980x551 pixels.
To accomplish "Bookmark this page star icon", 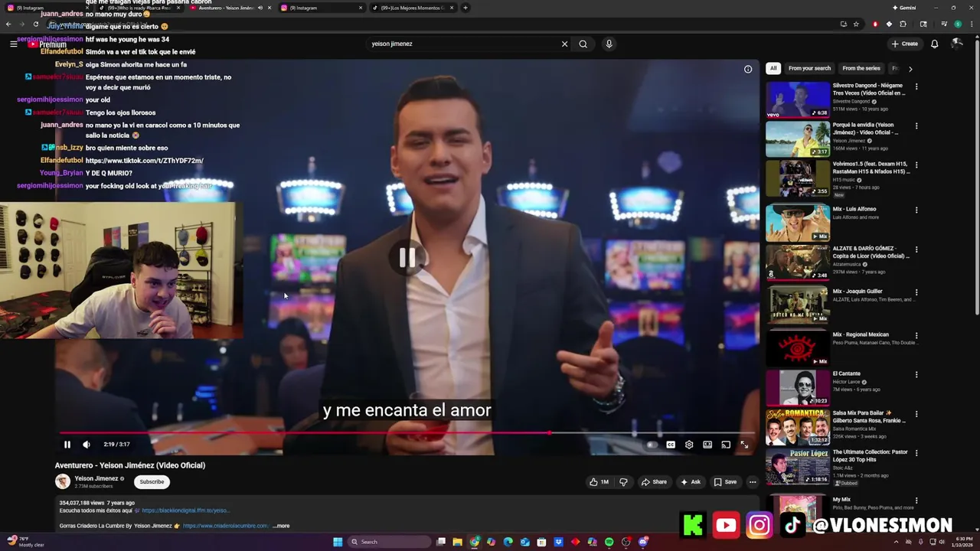I will tap(856, 24).
